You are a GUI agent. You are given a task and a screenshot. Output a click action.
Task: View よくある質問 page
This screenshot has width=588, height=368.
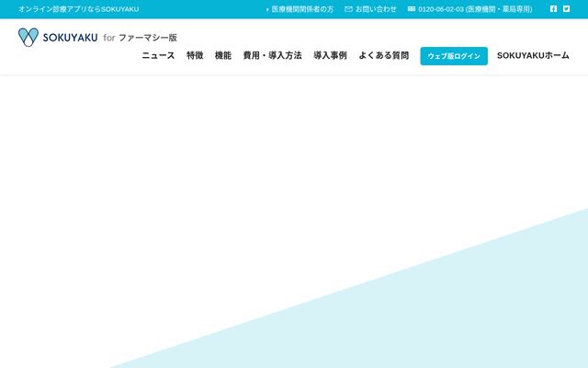tap(384, 55)
